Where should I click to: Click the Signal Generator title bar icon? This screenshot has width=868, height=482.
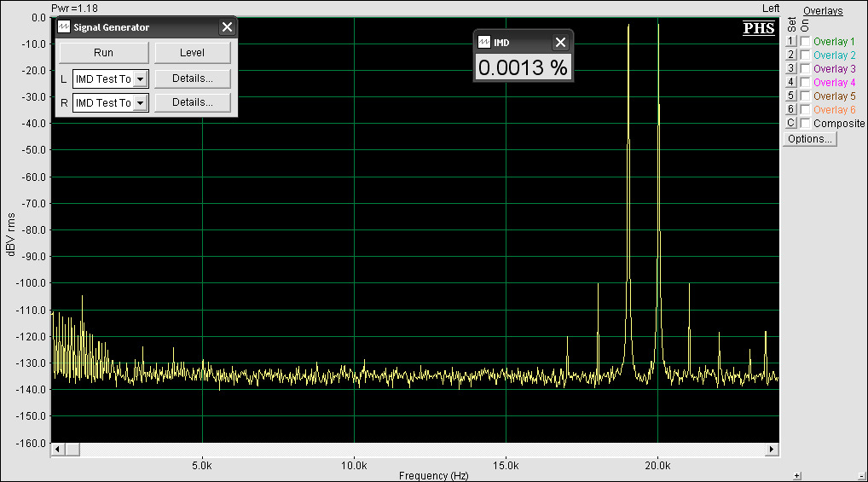(x=64, y=27)
